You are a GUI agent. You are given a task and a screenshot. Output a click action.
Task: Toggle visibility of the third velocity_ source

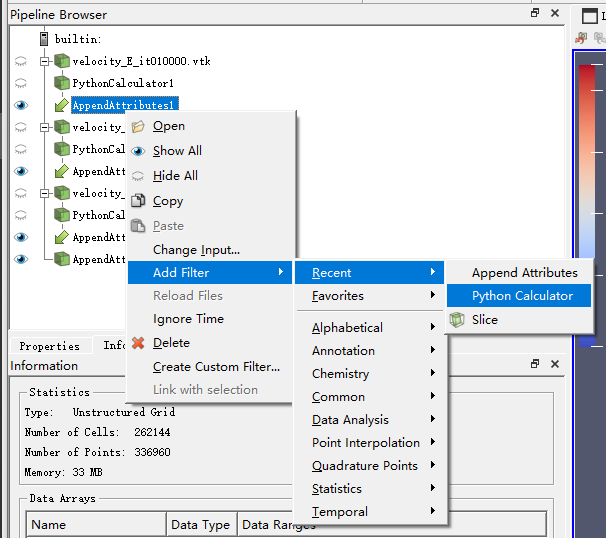[21, 193]
